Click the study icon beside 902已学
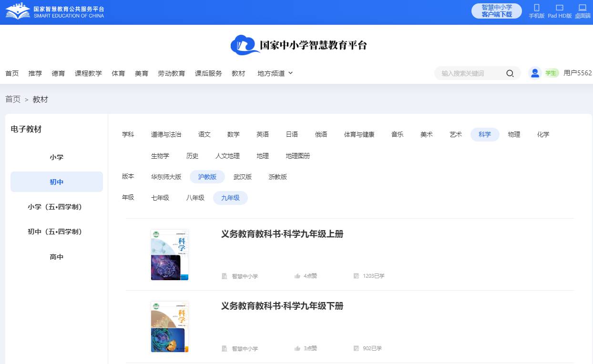The image size is (593, 364). (x=356, y=348)
